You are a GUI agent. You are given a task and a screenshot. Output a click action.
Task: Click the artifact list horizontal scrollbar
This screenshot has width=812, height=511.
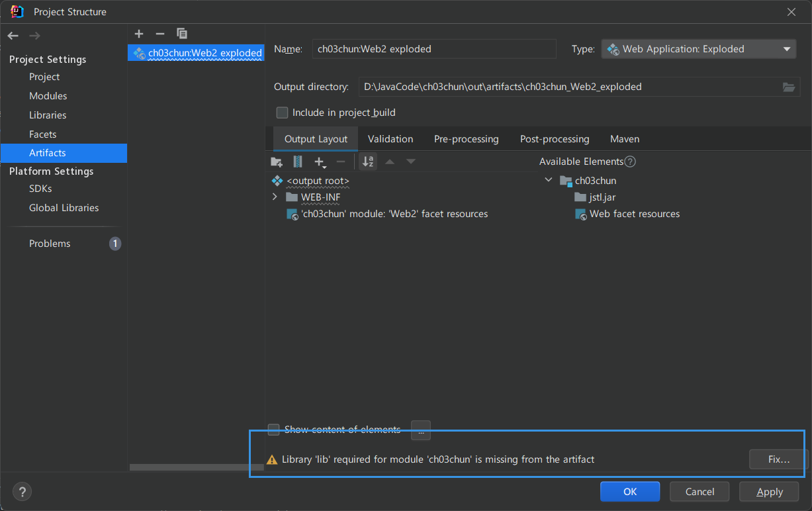197,467
